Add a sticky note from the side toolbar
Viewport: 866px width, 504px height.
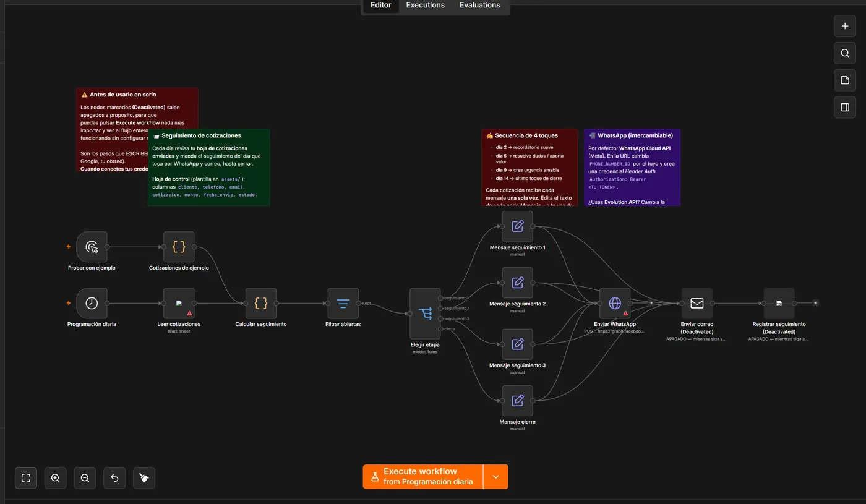pos(845,80)
